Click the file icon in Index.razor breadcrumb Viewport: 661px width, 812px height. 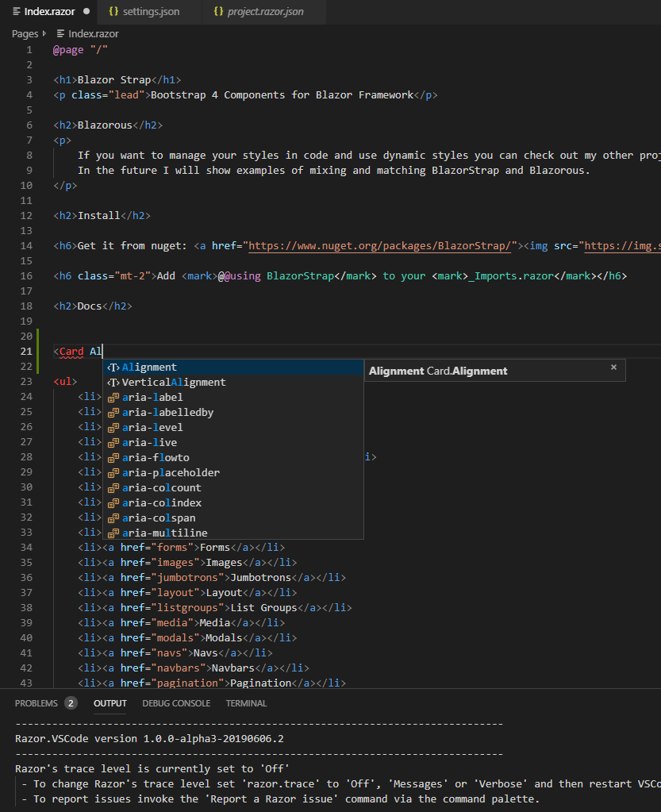pyautogui.click(x=60, y=33)
